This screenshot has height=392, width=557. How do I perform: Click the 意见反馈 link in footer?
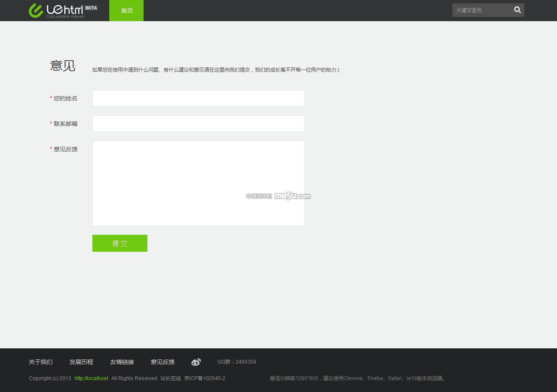click(x=163, y=362)
